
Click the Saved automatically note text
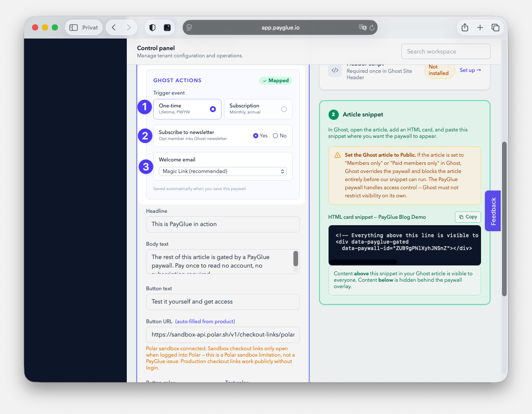200,189
